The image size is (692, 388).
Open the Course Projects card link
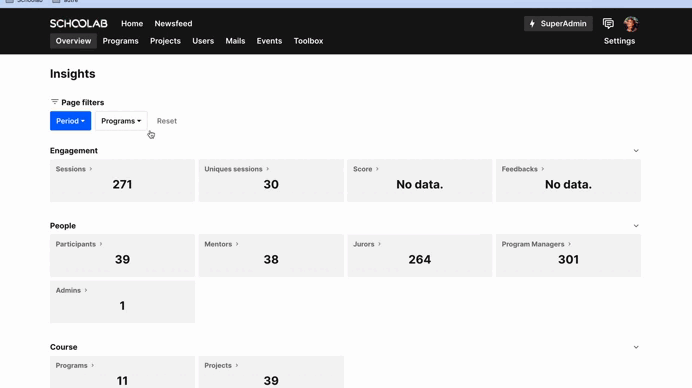coord(221,365)
